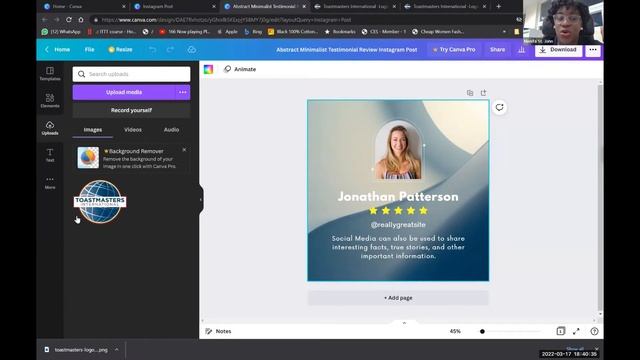Select the Social Media paragraph text
The image size is (640, 360).
[398, 247]
